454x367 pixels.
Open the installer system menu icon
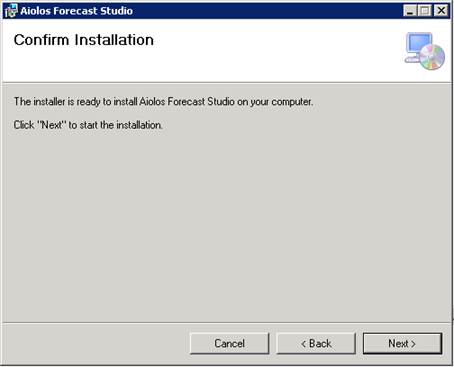pos(10,11)
